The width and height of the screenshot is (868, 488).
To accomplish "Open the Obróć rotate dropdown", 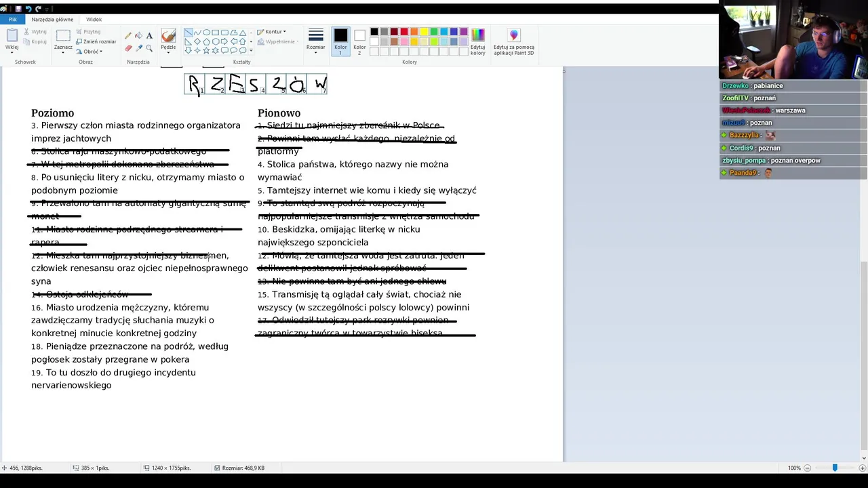I will click(x=89, y=52).
